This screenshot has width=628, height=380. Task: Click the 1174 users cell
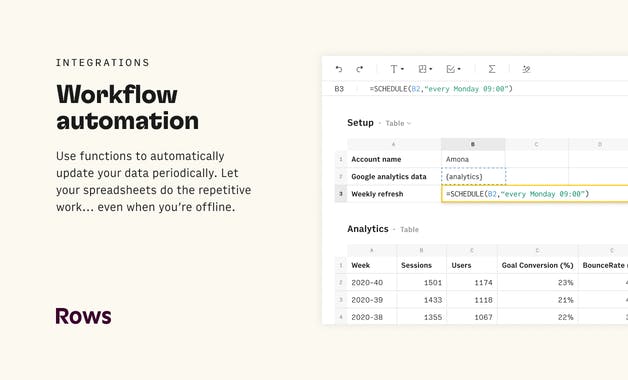pyautogui.click(x=472, y=282)
